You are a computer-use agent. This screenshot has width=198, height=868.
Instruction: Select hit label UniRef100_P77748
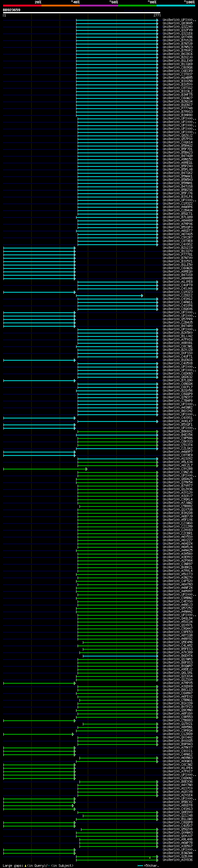[178, 108]
